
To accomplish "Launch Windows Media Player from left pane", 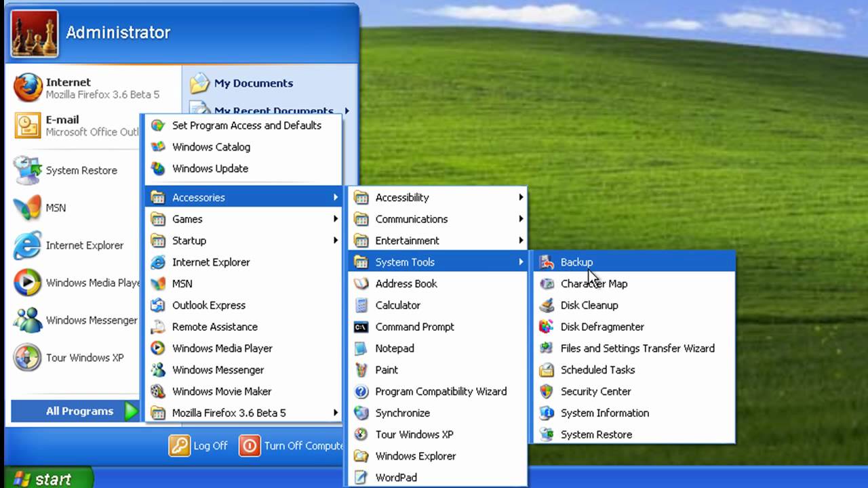I will tap(76, 283).
